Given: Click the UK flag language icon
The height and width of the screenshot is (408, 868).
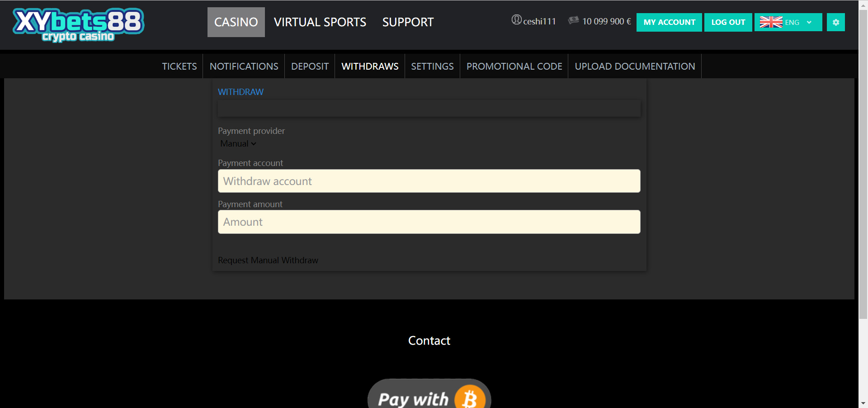Looking at the screenshot, I should (x=771, y=22).
